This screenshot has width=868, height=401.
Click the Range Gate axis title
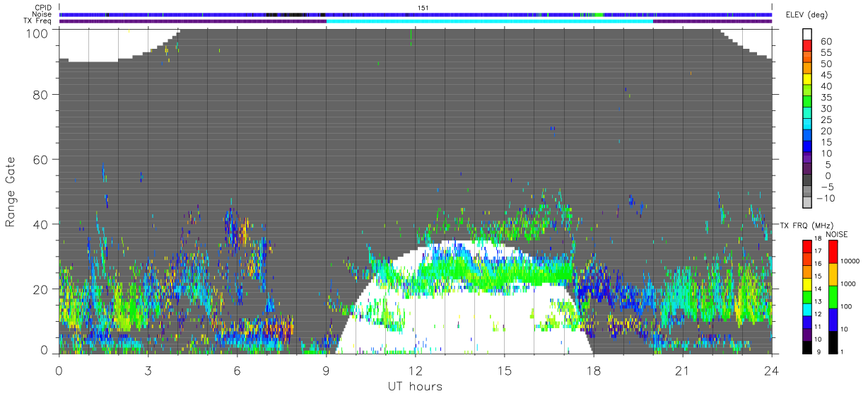[x=11, y=192]
